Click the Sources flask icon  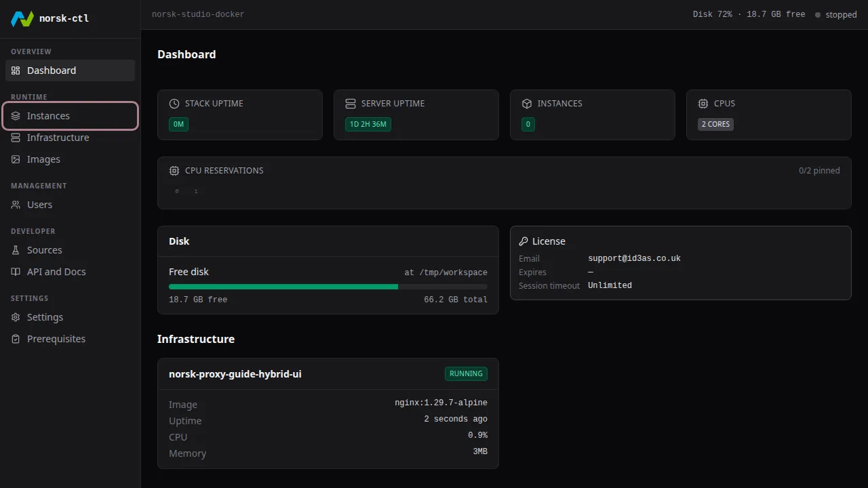16,250
